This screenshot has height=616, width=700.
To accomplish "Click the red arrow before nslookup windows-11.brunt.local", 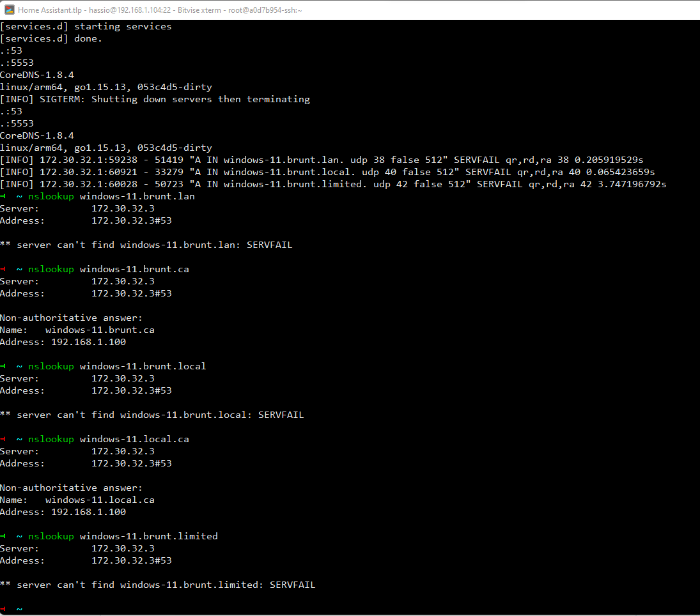I will pos(4,366).
